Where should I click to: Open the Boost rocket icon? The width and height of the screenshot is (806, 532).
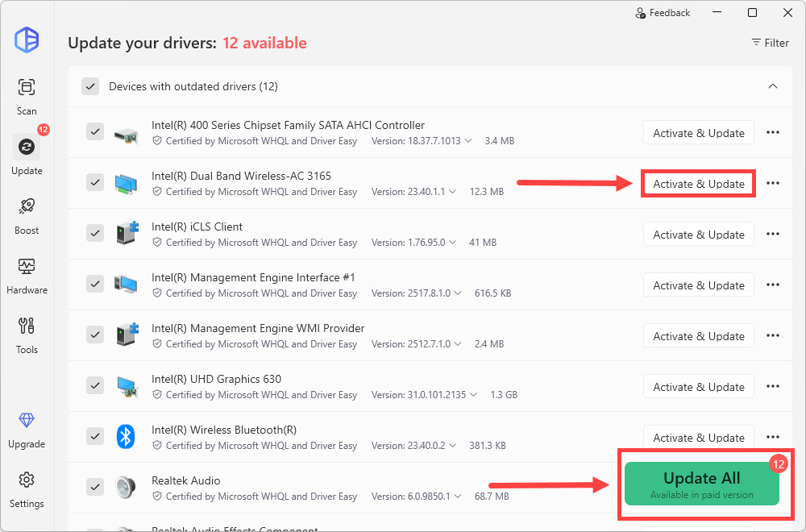pos(27,215)
